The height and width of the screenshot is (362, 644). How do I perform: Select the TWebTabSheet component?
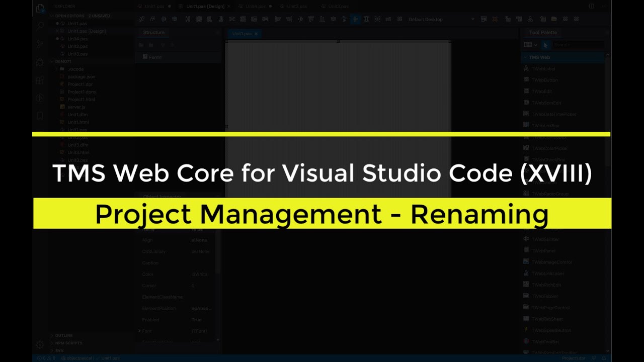pos(547,319)
